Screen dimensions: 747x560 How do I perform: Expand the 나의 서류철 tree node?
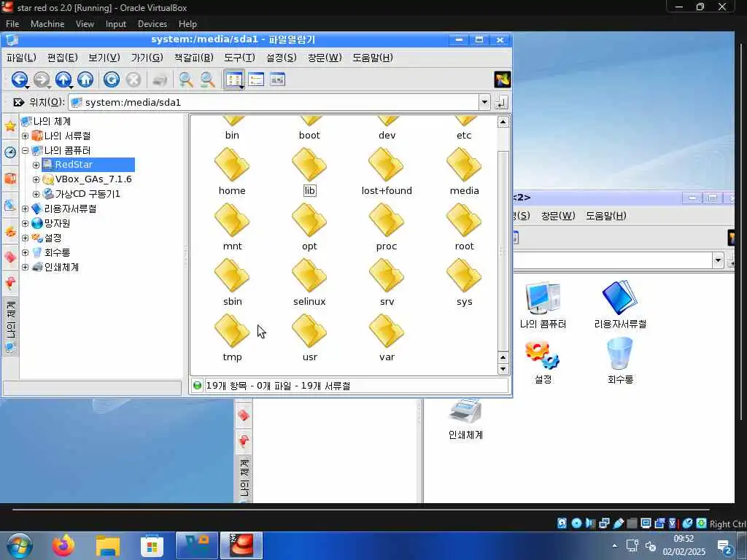click(26, 136)
